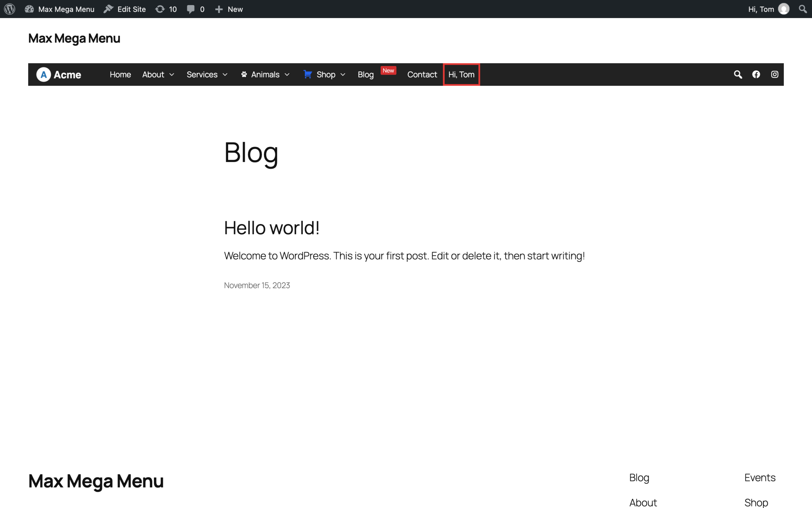Viewport: 812px width, 508px height.
Task: Click the New badge next to Blog
Action: pos(388,70)
